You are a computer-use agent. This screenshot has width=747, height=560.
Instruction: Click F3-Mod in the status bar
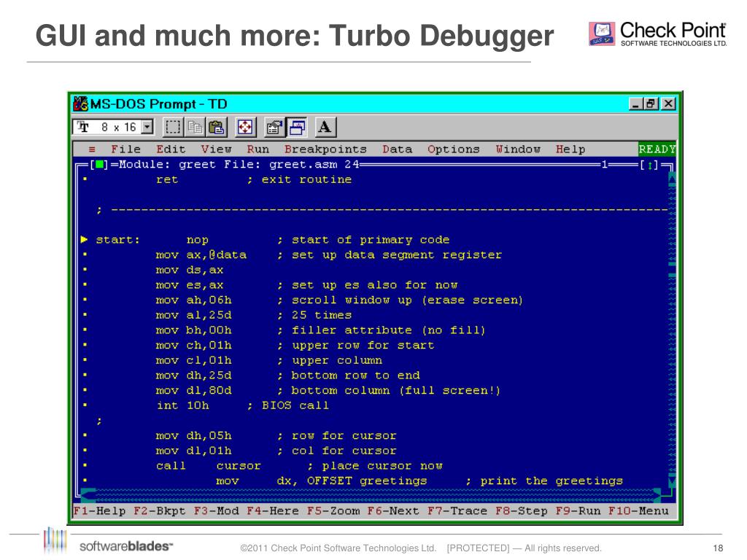coord(216,511)
